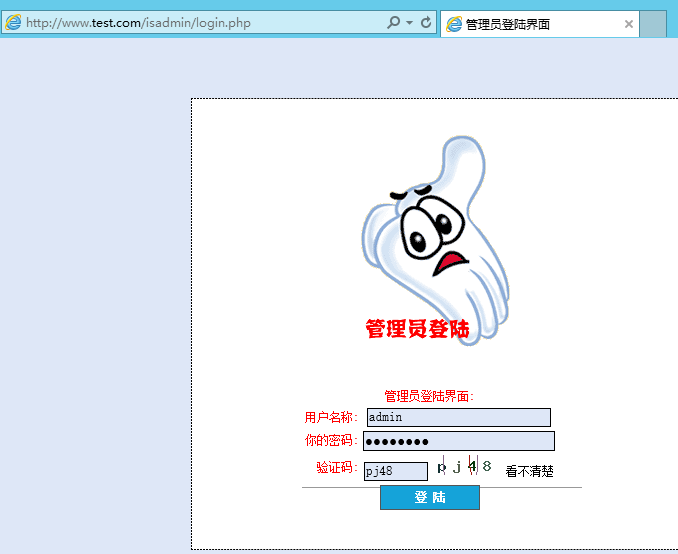
Task: Close the 管理员登陆界面 tab
Action: [x=628, y=24]
